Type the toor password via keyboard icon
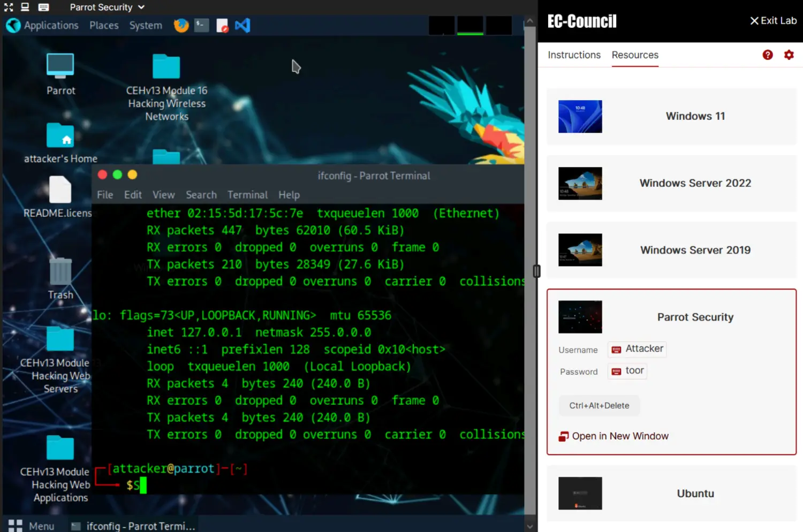This screenshot has width=803, height=532. [617, 371]
